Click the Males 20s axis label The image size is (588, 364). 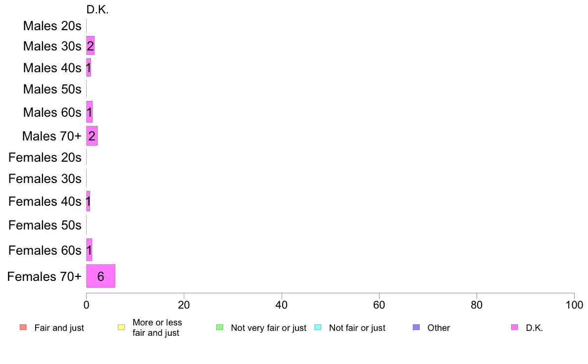point(52,26)
